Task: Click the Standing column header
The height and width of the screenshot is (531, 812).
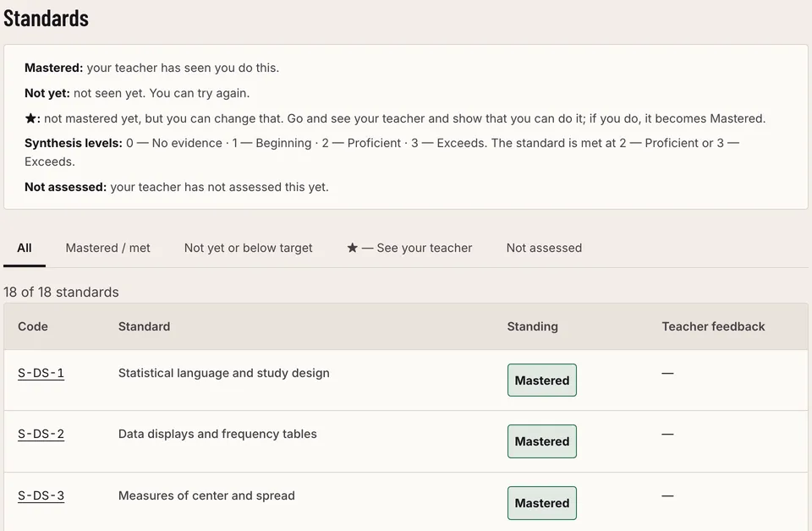Action: (x=532, y=326)
